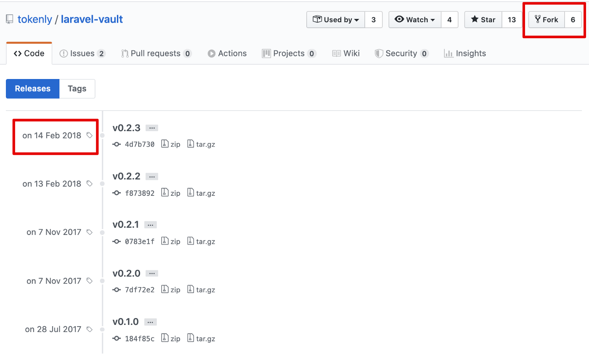Screen dimensions: 589x364
Task: Open commit 7df72e2
Action: pos(140,290)
